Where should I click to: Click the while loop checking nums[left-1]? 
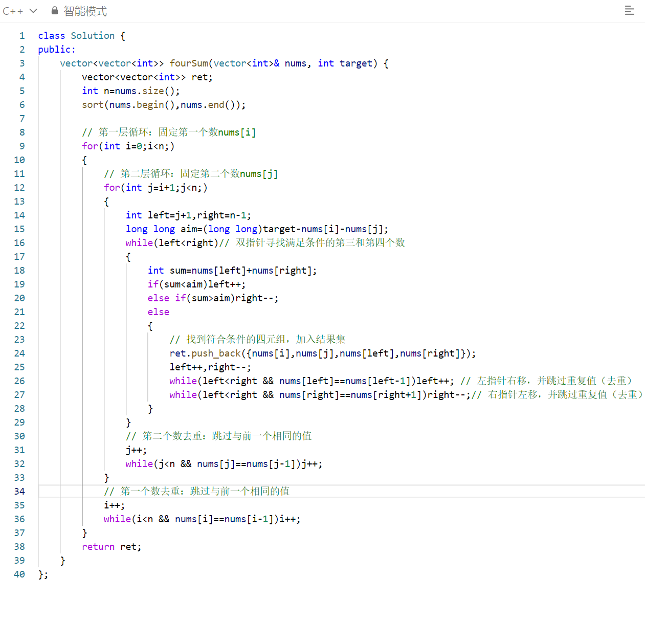pos(312,381)
